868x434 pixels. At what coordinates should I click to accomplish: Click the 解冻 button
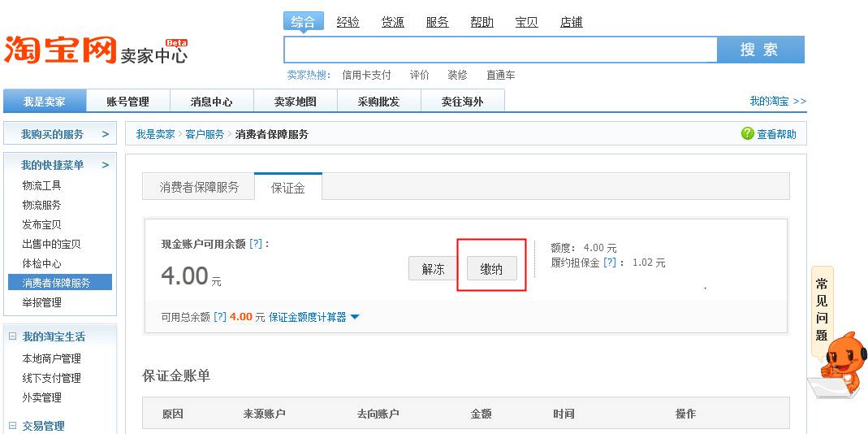pos(433,269)
